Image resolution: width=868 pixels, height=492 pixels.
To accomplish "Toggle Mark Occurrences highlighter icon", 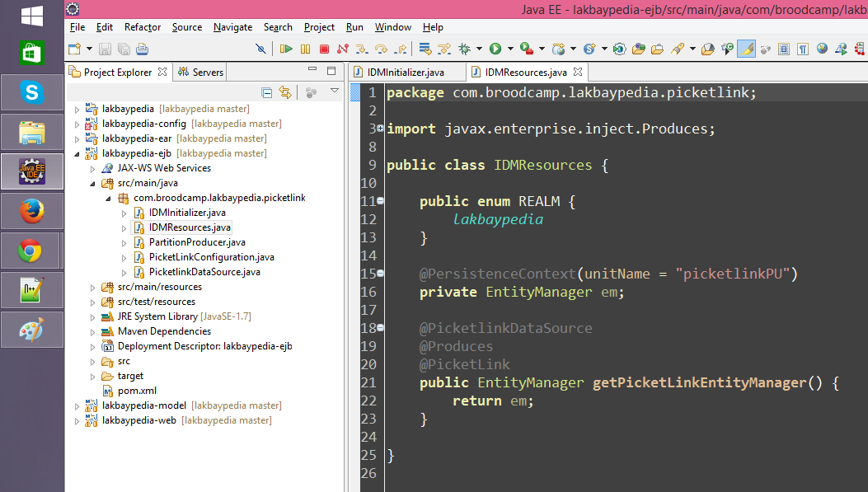I will click(746, 49).
